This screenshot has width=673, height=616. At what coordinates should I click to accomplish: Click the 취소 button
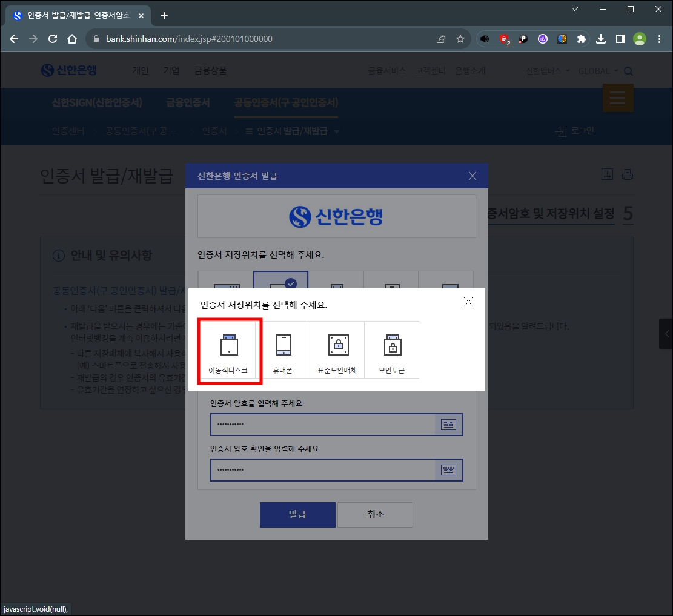[375, 515]
